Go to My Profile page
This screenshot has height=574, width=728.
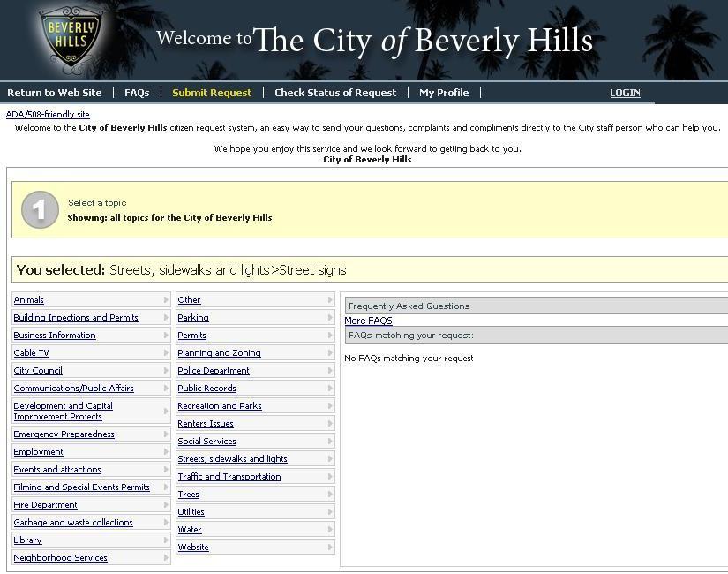(444, 93)
